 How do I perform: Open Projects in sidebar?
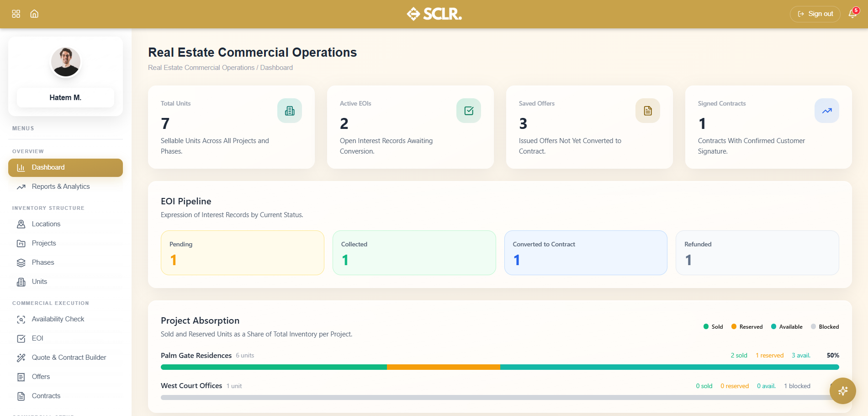65,243
